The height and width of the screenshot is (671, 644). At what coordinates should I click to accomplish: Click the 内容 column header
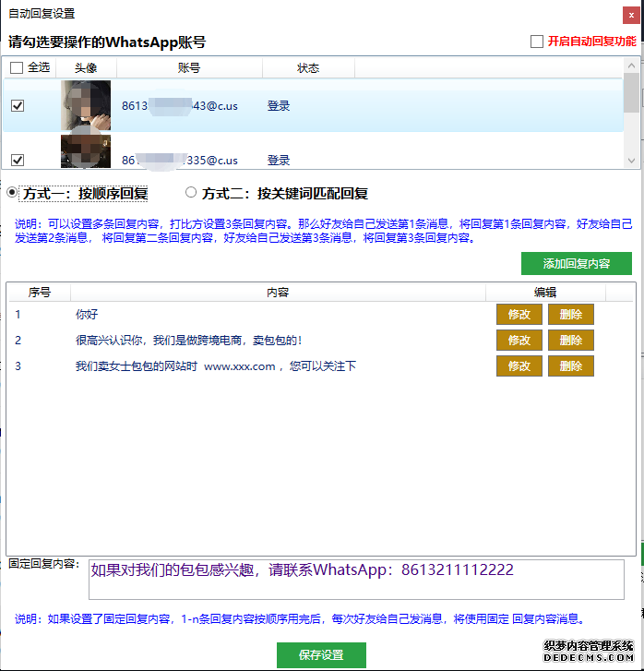click(x=278, y=293)
